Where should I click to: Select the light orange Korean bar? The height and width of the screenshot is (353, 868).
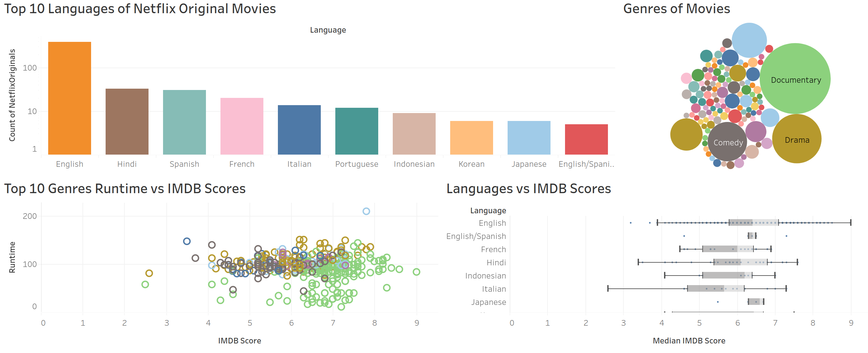(471, 138)
